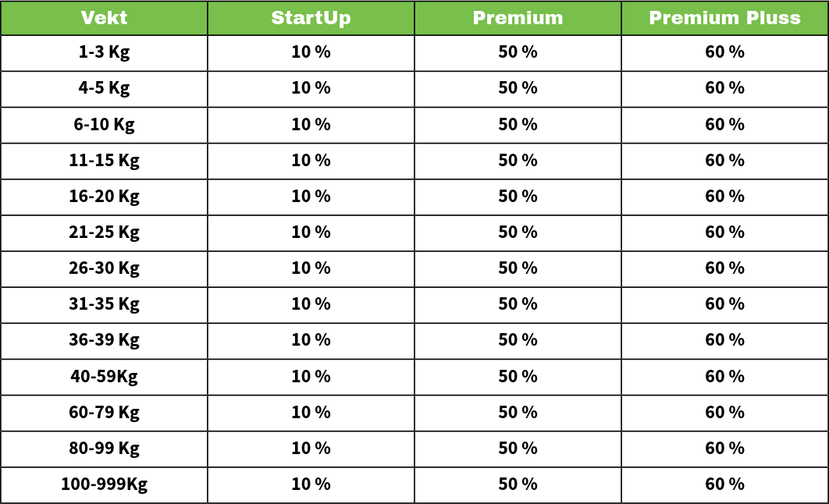Click StartUp 10 % for 1-3 Kg
829x504 pixels.
311,52
